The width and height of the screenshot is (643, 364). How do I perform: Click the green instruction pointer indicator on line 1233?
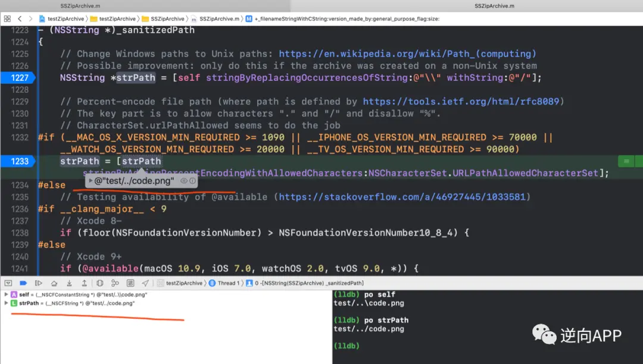tap(626, 161)
